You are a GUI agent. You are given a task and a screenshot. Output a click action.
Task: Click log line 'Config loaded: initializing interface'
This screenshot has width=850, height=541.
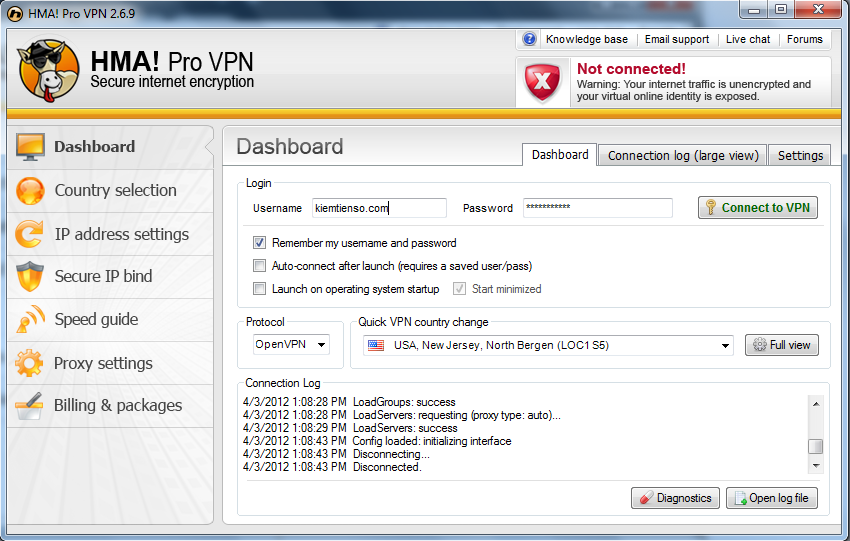[x=432, y=441]
